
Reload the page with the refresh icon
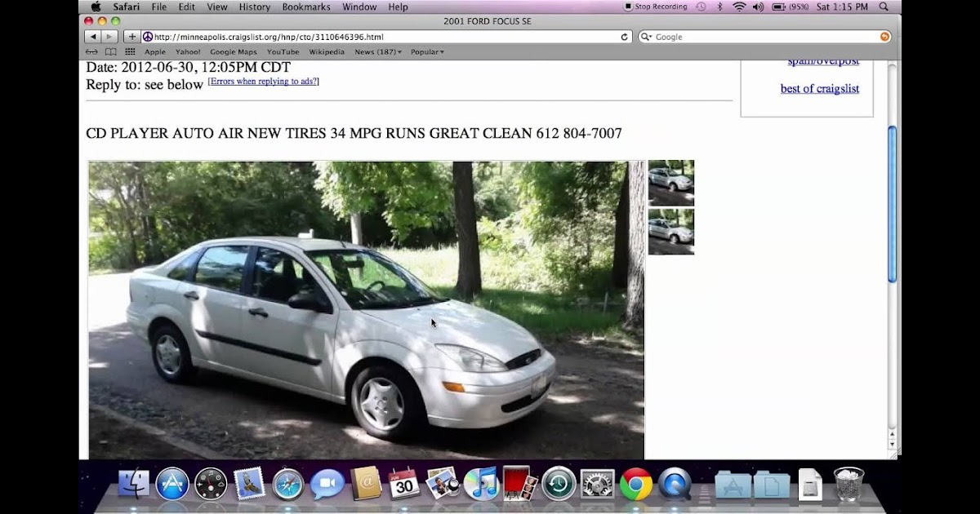click(x=625, y=37)
